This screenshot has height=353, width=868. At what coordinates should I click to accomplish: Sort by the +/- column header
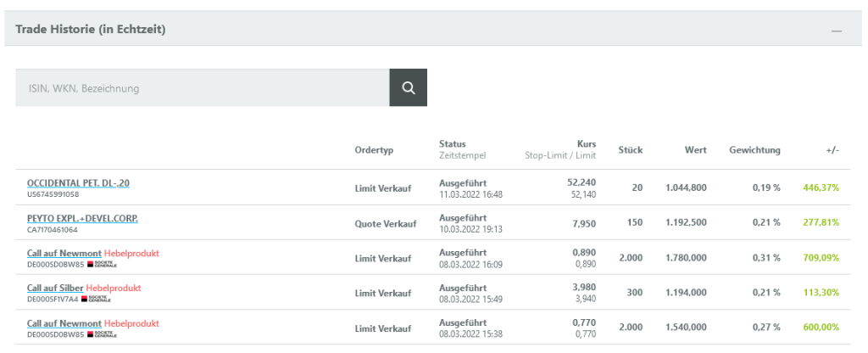[832, 150]
